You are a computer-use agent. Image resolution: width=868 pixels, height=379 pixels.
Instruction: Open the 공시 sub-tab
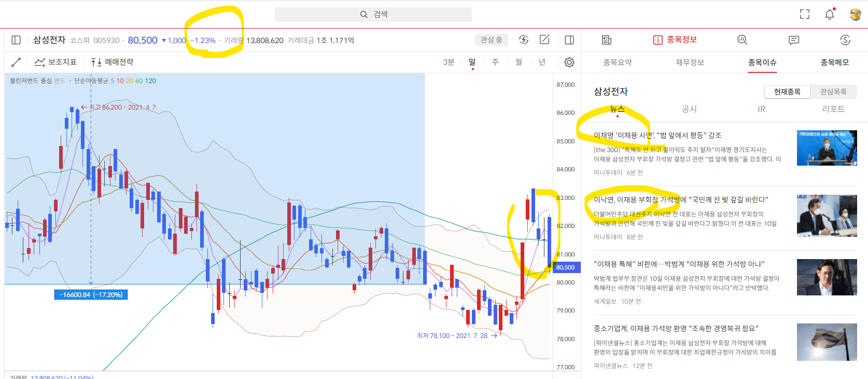pos(689,109)
